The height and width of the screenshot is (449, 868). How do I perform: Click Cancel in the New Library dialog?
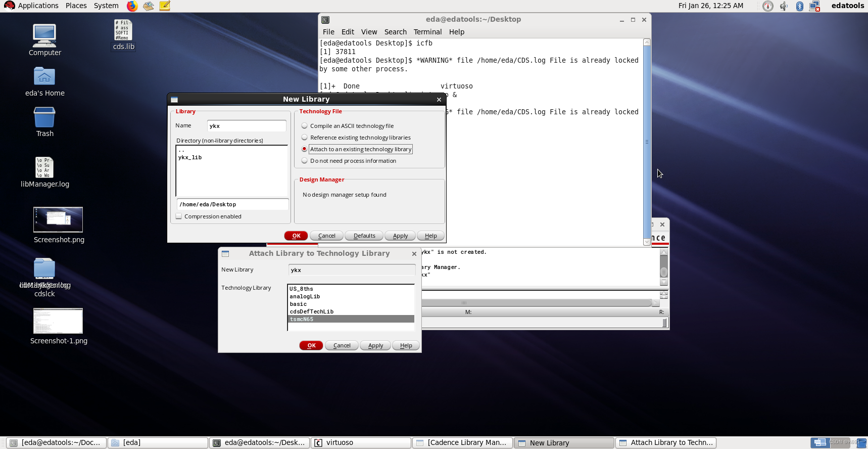click(x=326, y=236)
